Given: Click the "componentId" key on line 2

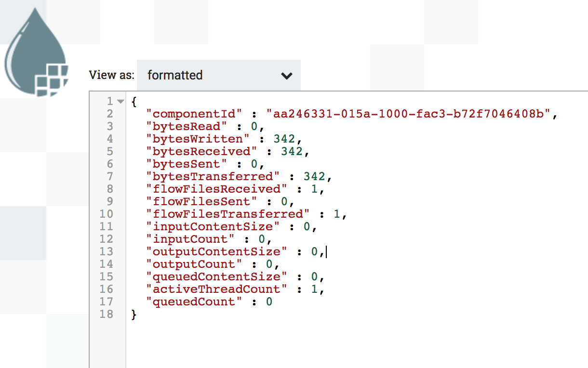Looking at the screenshot, I should 197,114.
